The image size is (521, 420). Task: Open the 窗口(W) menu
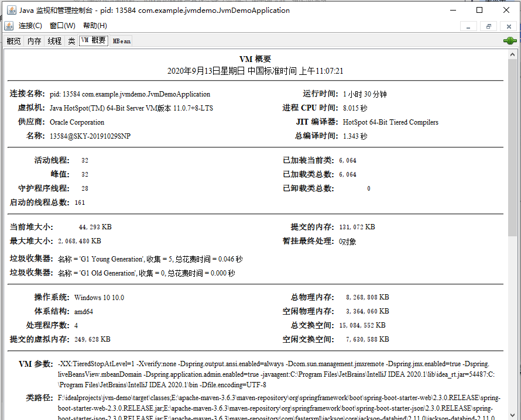tap(63, 26)
